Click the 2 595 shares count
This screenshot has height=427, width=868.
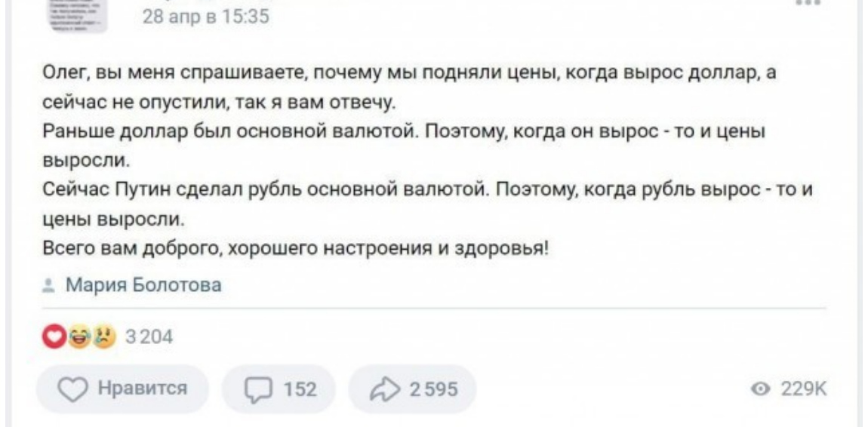pyautogui.click(x=433, y=390)
